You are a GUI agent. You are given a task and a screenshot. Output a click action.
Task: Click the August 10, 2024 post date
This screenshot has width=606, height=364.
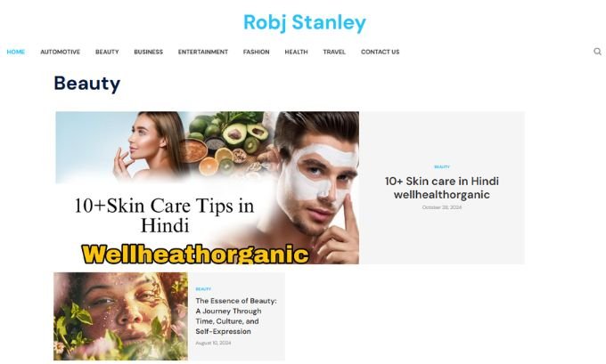213,343
